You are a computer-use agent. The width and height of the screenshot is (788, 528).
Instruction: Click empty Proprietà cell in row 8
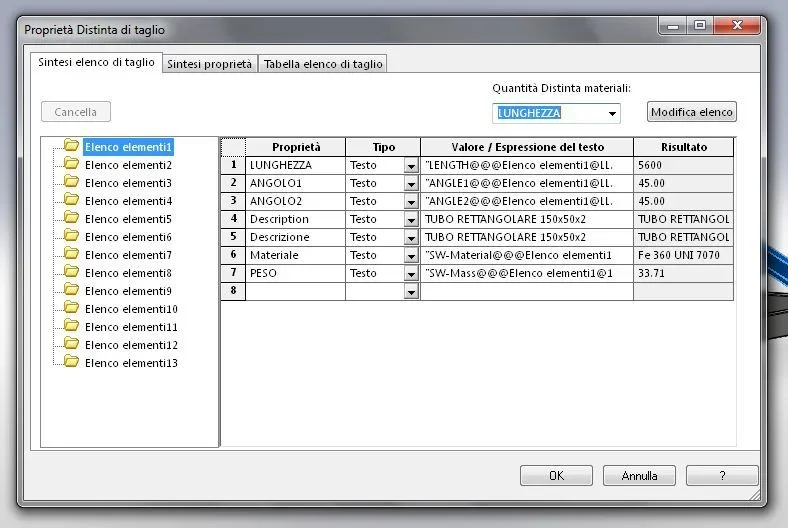296,292
